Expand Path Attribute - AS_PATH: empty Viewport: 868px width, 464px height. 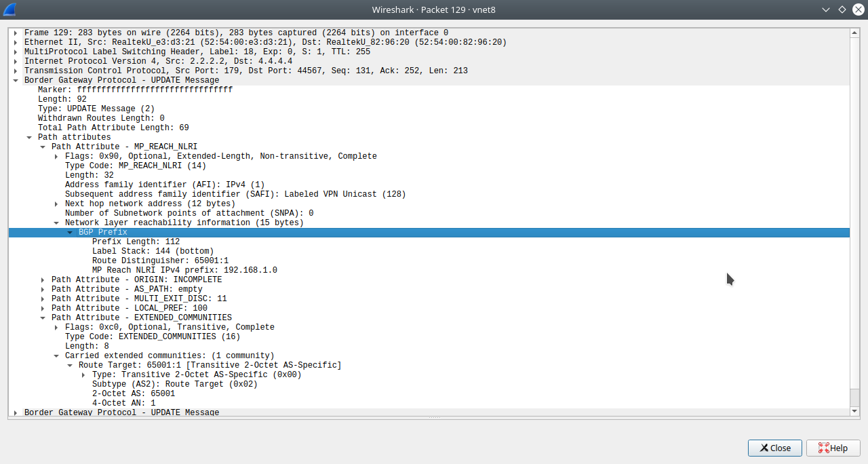(42, 289)
